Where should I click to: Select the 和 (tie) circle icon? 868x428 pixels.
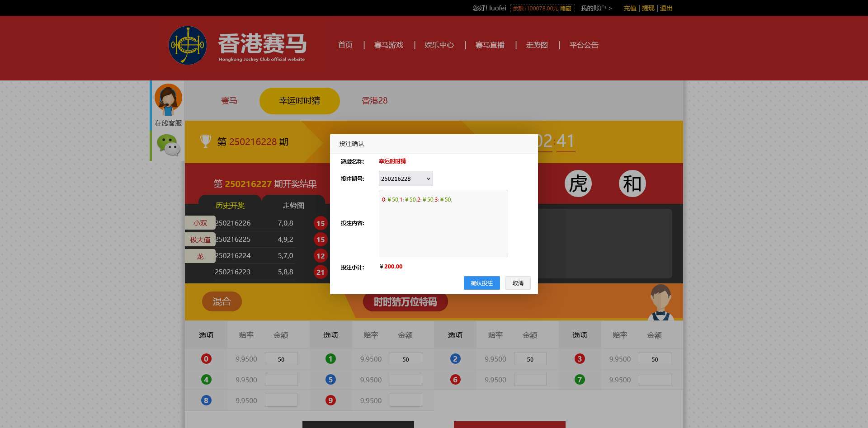632,183
